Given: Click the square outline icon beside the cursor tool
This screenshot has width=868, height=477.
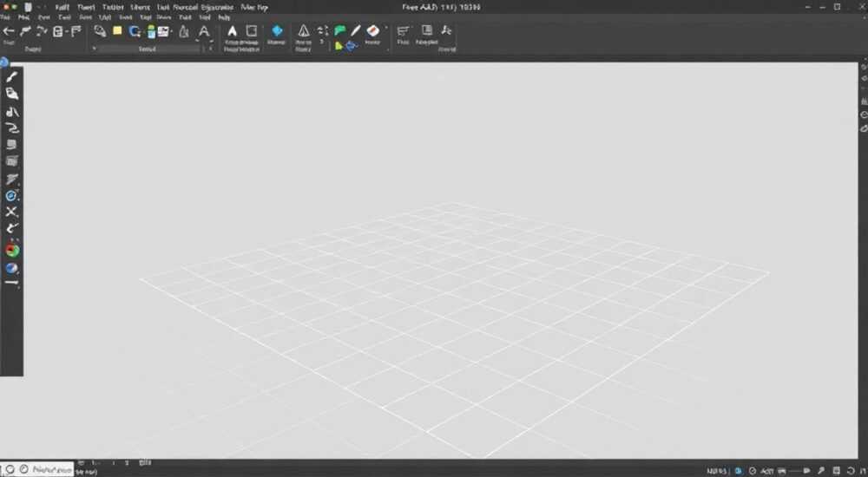Looking at the screenshot, I should (x=252, y=30).
